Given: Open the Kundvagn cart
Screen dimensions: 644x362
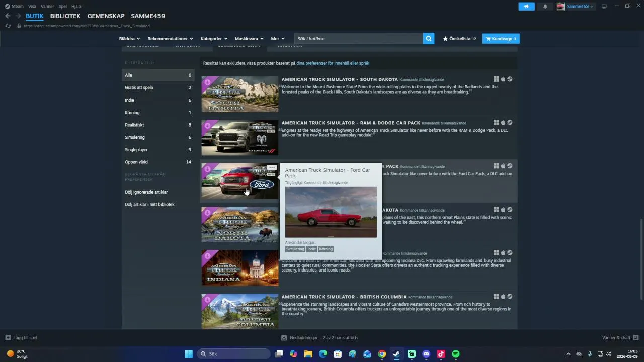Looking at the screenshot, I should point(501,39).
